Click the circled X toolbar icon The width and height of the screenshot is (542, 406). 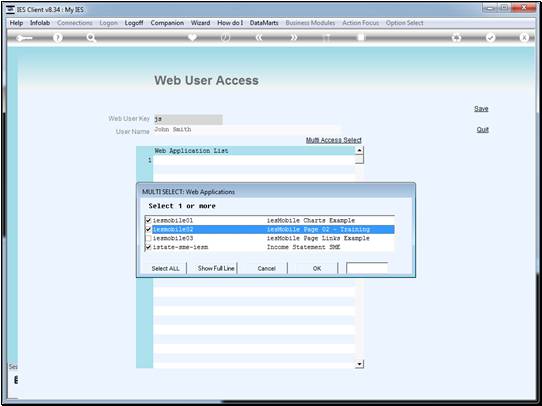pyautogui.click(x=524, y=38)
